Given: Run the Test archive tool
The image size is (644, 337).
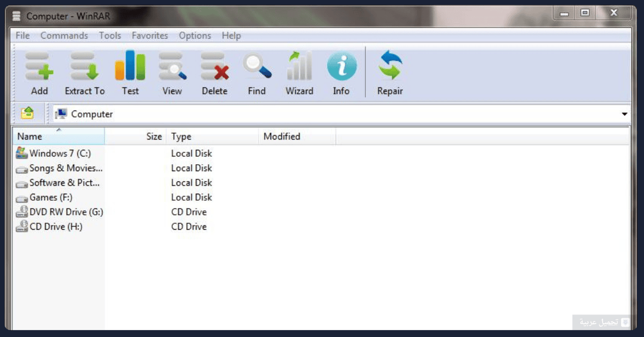Looking at the screenshot, I should (130, 65).
